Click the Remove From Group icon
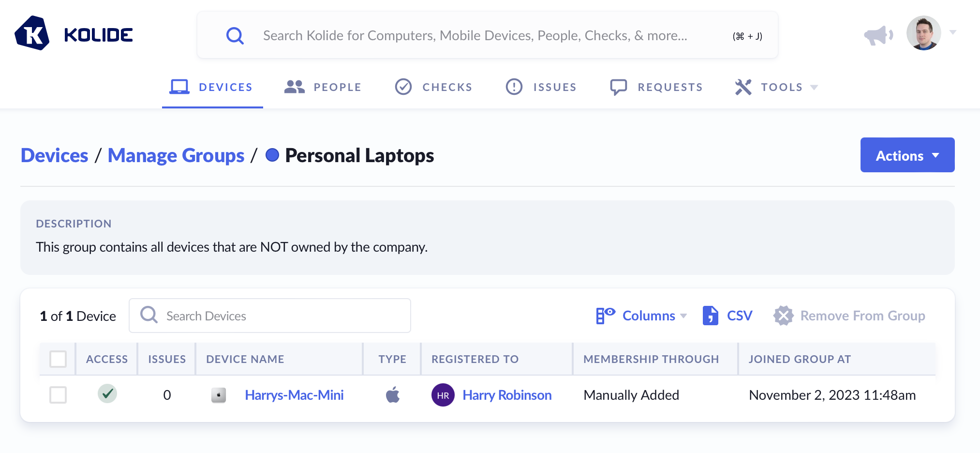Image resolution: width=980 pixels, height=453 pixels. point(783,316)
